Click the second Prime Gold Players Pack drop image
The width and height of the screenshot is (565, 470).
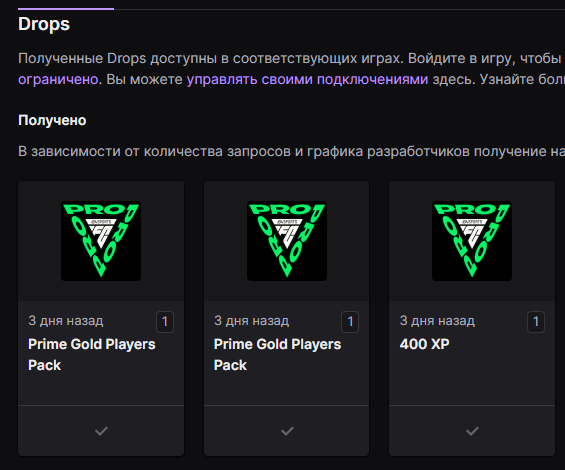(x=287, y=241)
